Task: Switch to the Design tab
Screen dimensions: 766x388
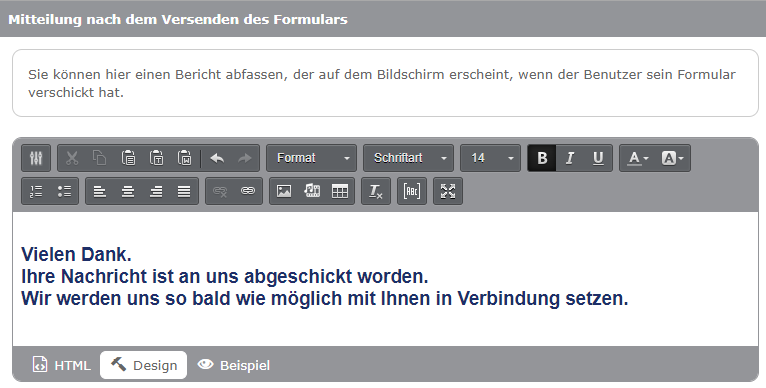Action: [x=144, y=365]
